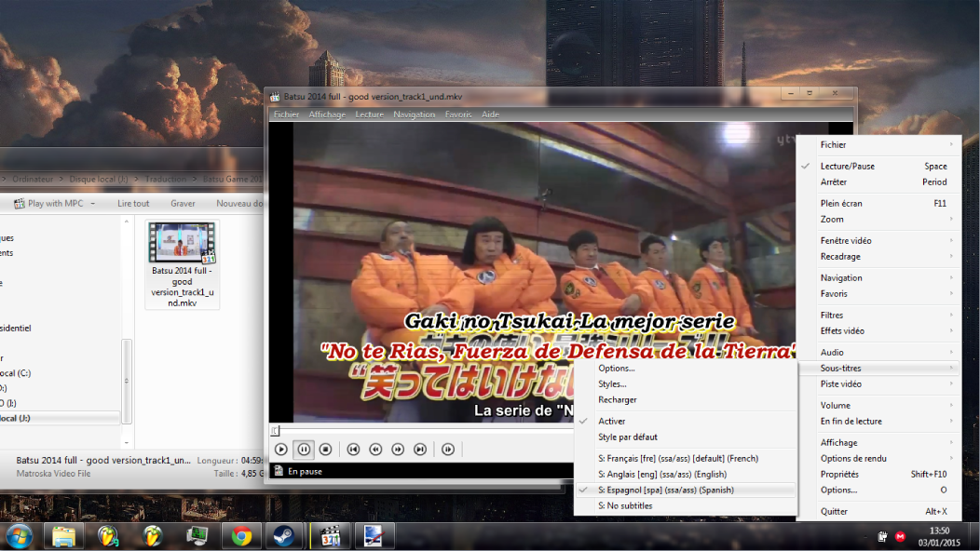Screen dimensions: 980x551
Task: Expand the Audio submenu
Action: point(880,353)
